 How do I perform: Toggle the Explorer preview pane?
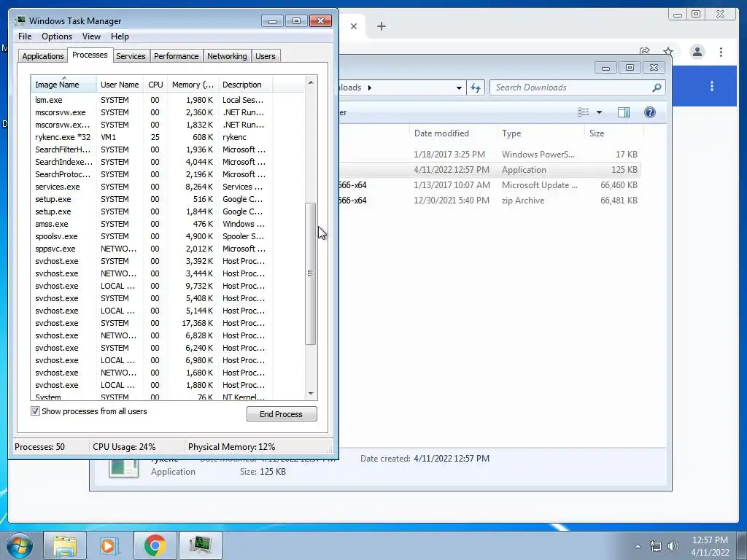tap(623, 112)
